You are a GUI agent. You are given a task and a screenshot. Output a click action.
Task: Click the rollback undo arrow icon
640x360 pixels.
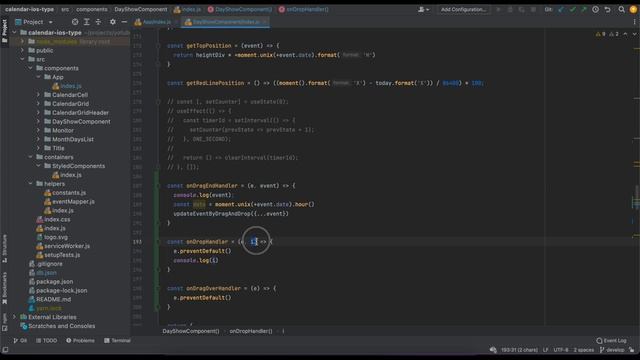607,9
